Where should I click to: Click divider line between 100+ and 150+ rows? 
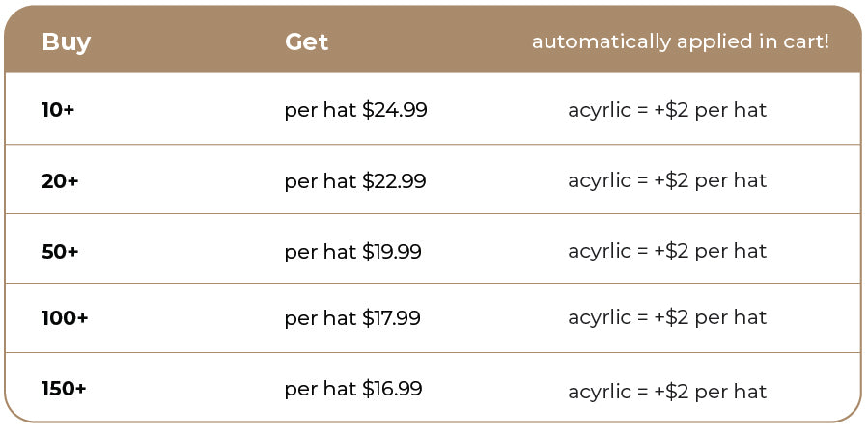click(x=433, y=352)
